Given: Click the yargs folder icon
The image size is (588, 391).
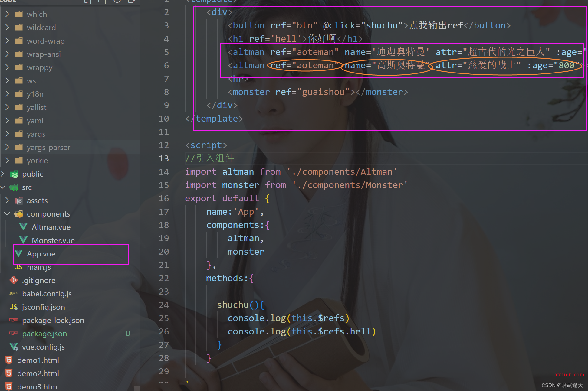Looking at the screenshot, I should pyautogui.click(x=19, y=134).
